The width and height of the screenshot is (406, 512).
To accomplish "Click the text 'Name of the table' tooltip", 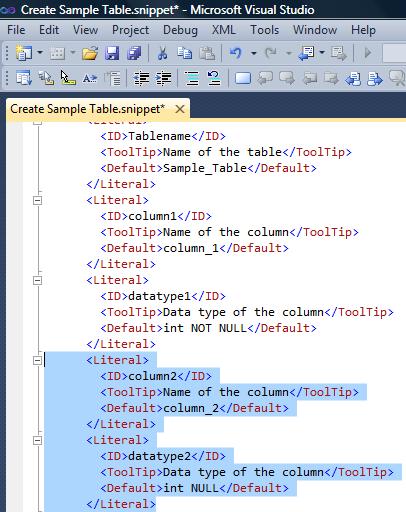I will pos(223,152).
